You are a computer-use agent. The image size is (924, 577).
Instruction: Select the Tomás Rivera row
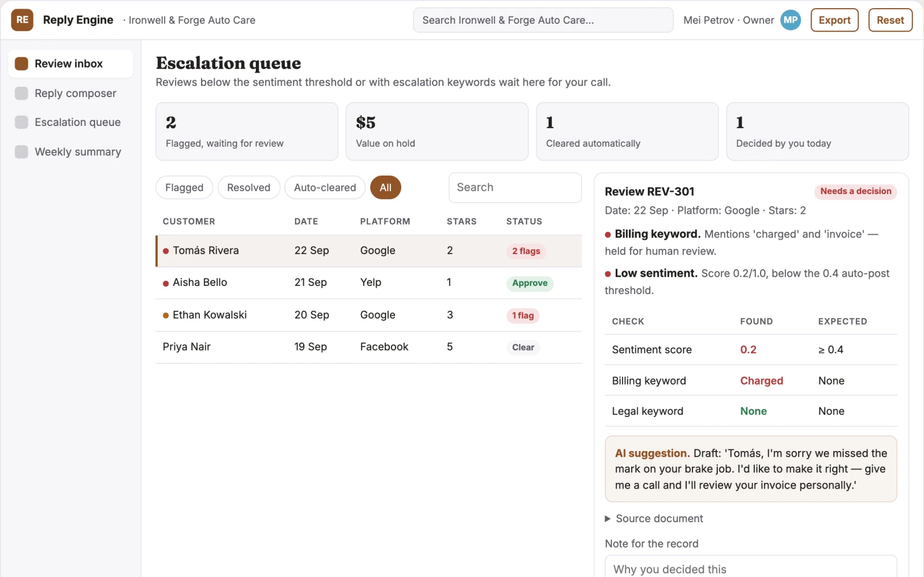[369, 251]
